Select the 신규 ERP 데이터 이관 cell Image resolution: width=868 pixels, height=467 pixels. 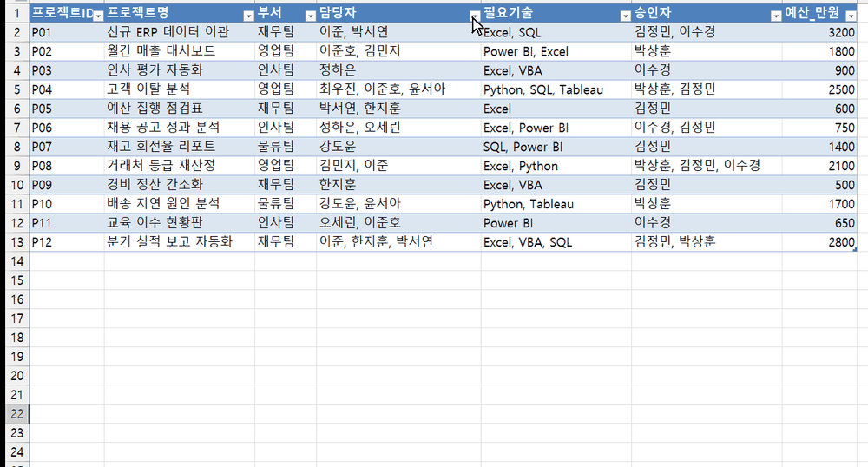180,32
